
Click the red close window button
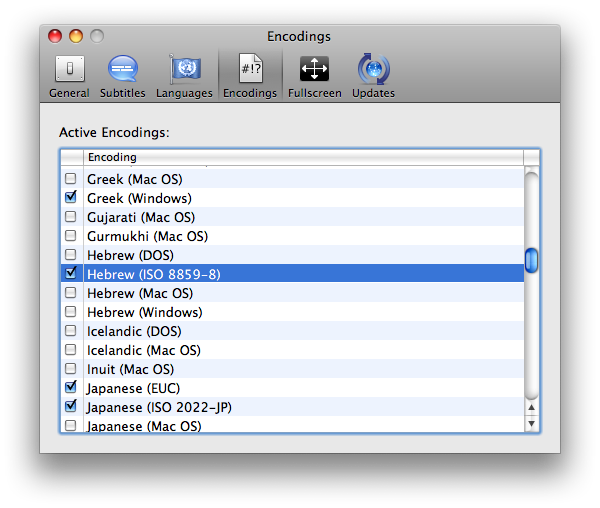[57, 37]
